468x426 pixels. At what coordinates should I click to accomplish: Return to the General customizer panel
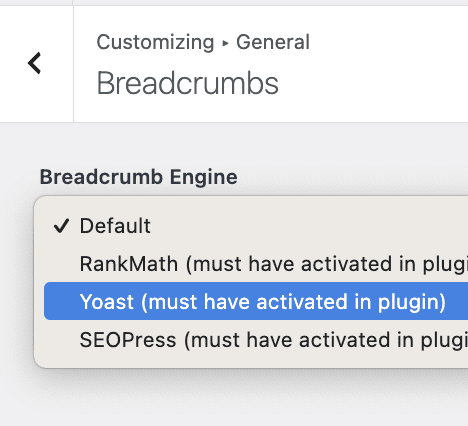click(x=34, y=63)
